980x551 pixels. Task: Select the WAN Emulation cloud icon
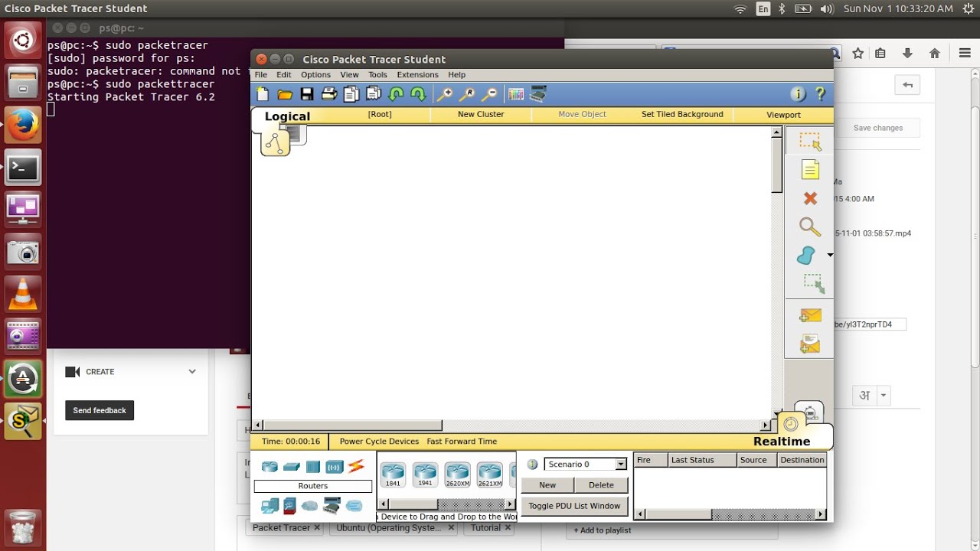coord(309,506)
